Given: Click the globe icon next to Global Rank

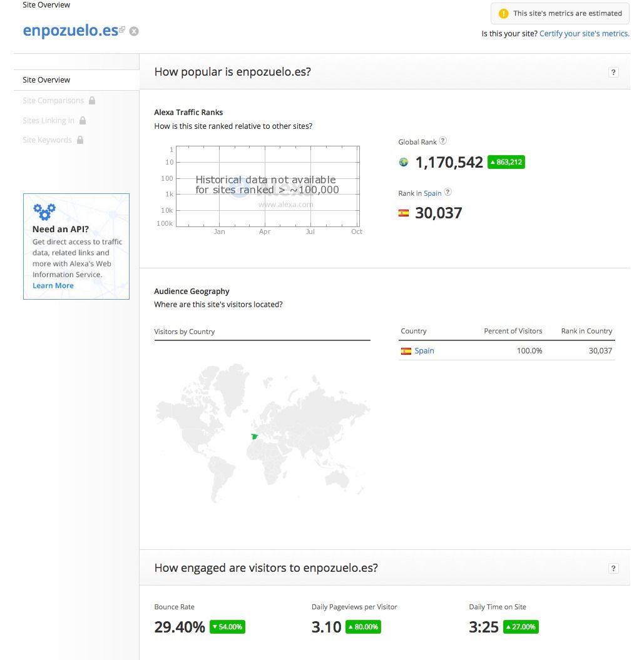Looking at the screenshot, I should click(x=404, y=162).
